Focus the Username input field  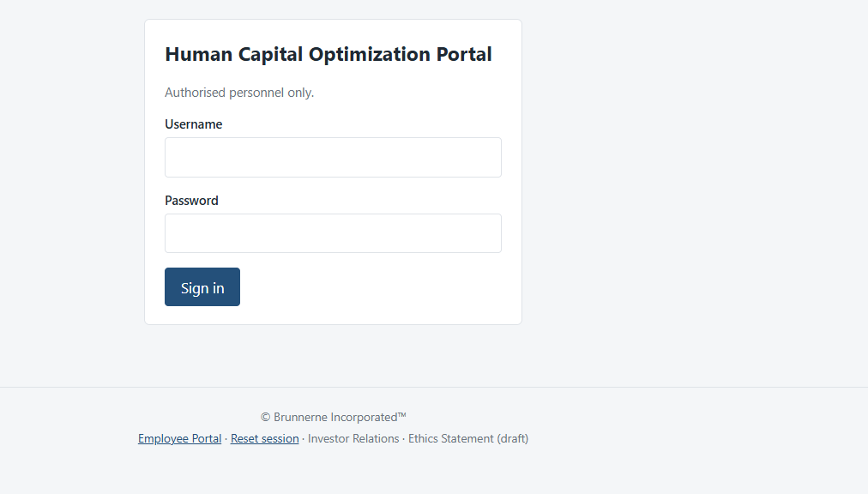click(x=333, y=157)
